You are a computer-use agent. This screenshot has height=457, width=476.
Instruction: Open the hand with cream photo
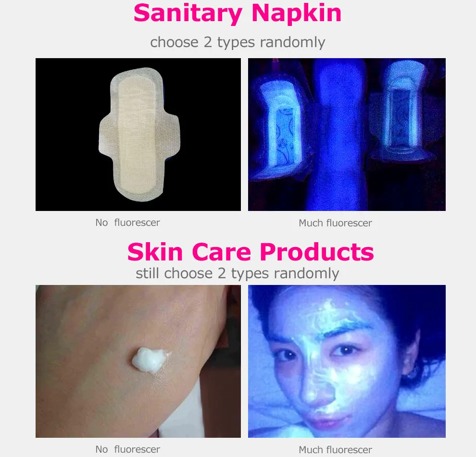coord(138,361)
